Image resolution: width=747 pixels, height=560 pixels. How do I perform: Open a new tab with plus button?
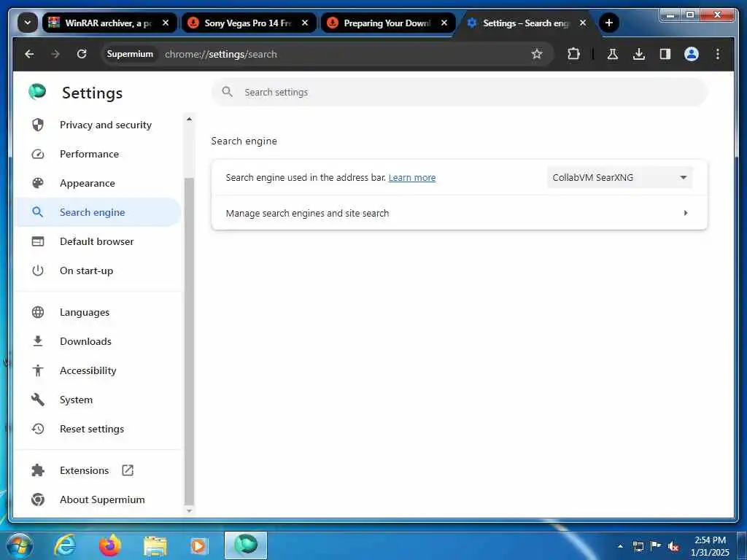pyautogui.click(x=608, y=23)
